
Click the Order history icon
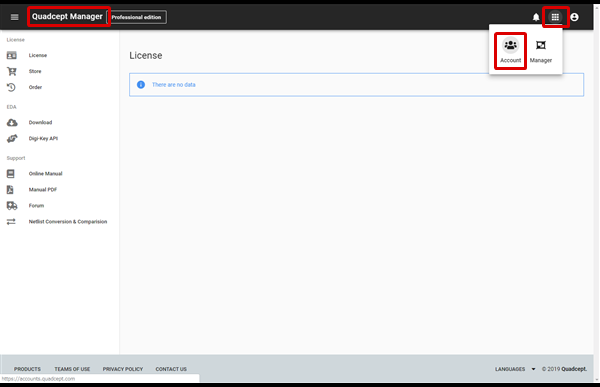[x=11, y=87]
